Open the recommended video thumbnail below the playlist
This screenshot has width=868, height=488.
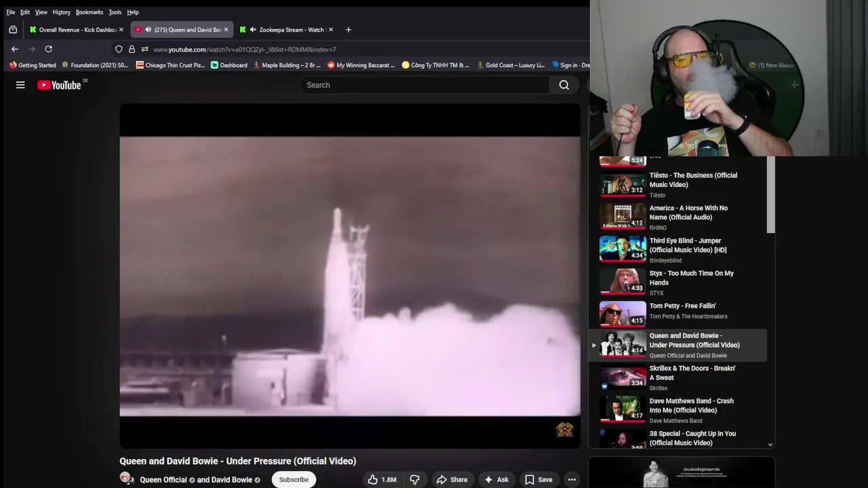pos(682,473)
